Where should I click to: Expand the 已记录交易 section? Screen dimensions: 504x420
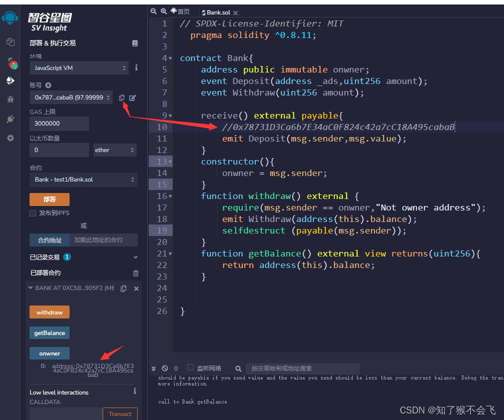click(136, 257)
